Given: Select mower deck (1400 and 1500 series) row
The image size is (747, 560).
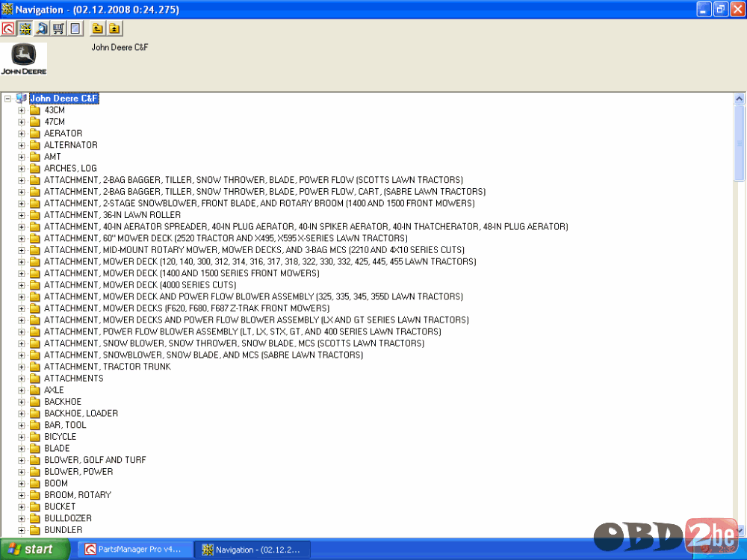Looking at the screenshot, I should pyautogui.click(x=182, y=273).
